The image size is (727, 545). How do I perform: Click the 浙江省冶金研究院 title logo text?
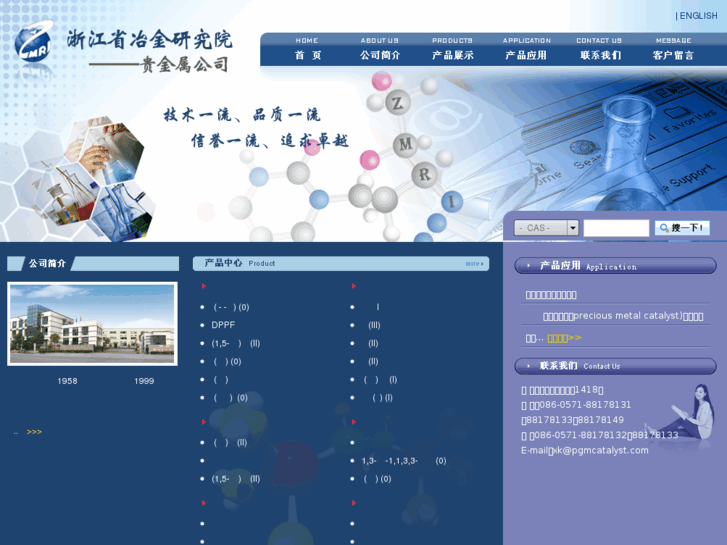point(149,39)
